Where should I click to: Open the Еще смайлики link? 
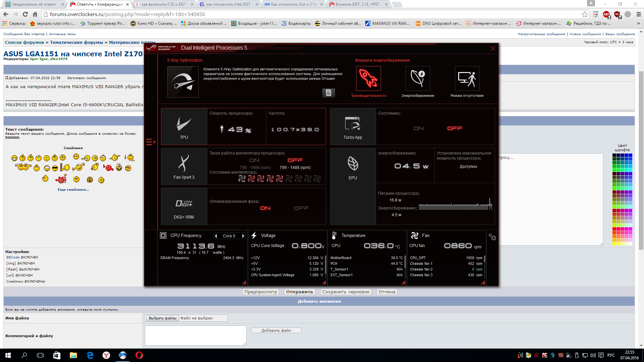click(73, 190)
